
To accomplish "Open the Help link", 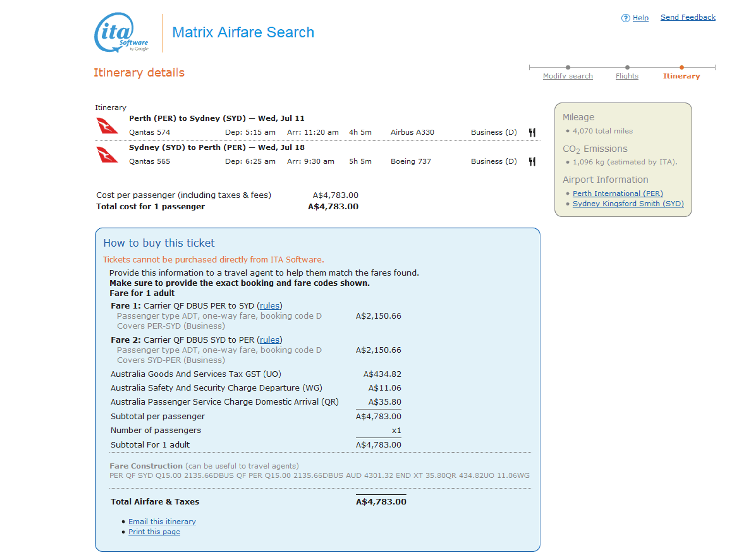I will click(x=640, y=18).
